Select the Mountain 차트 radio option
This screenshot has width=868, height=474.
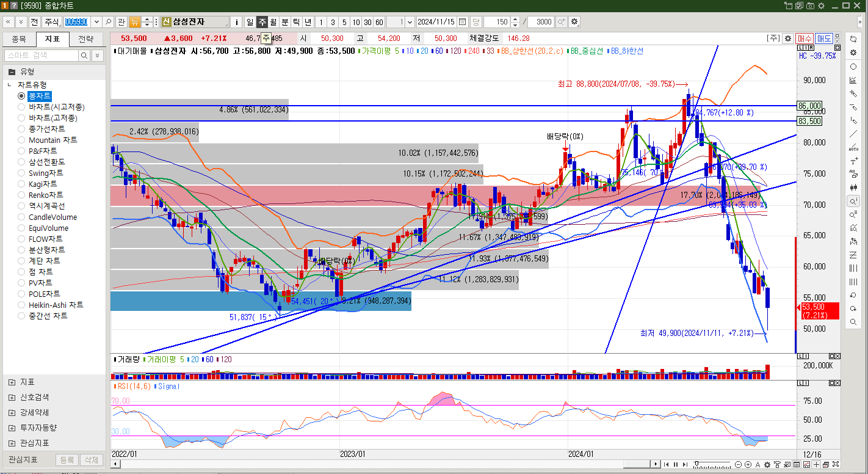point(21,140)
